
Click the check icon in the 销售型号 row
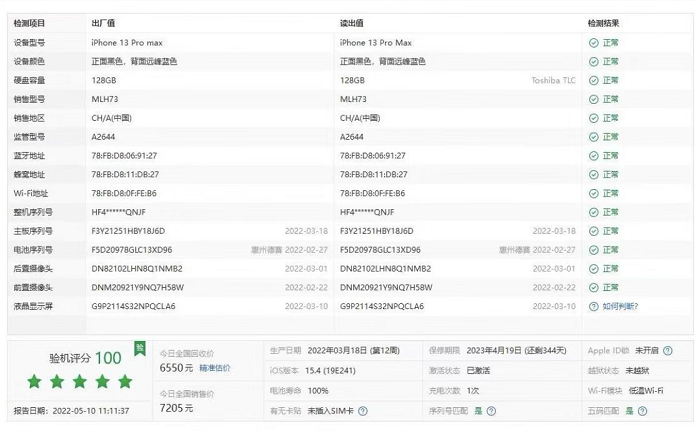point(593,99)
